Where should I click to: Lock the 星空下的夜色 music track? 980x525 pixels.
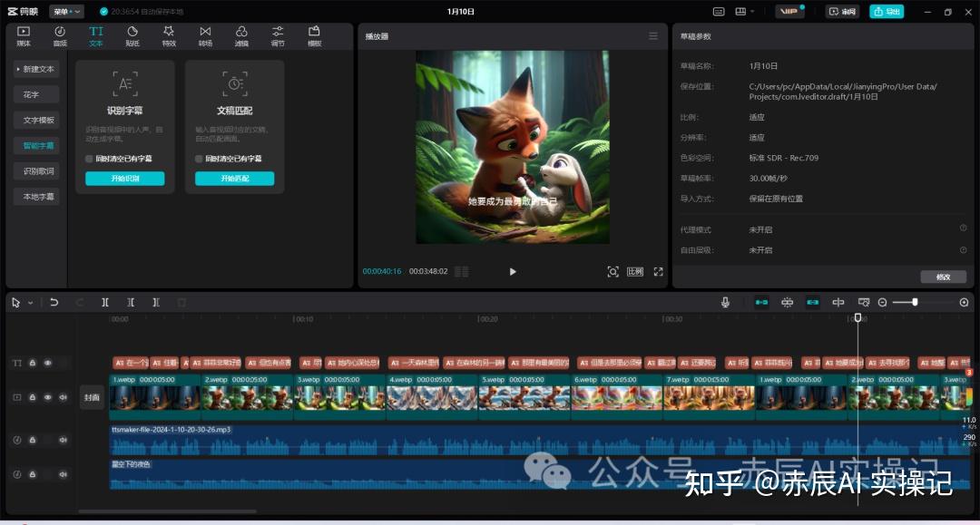32,474
